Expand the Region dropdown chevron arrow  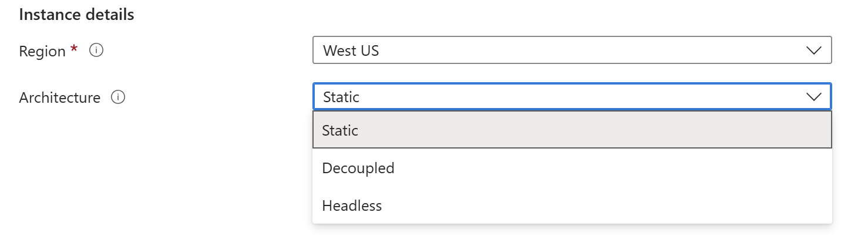click(x=813, y=50)
